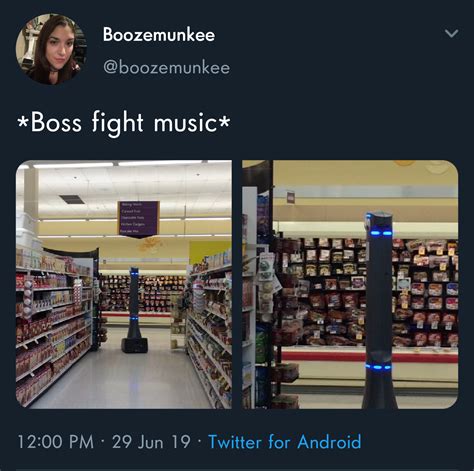Image resolution: width=474 pixels, height=471 pixels.
Task: Open Boozemunkee's profile picture
Action: (x=51, y=49)
